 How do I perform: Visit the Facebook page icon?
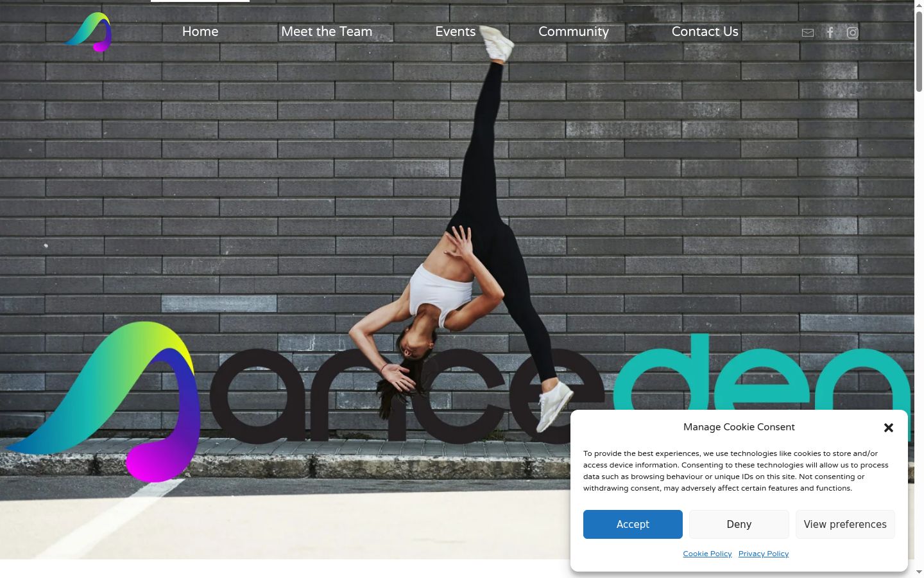[x=830, y=33]
